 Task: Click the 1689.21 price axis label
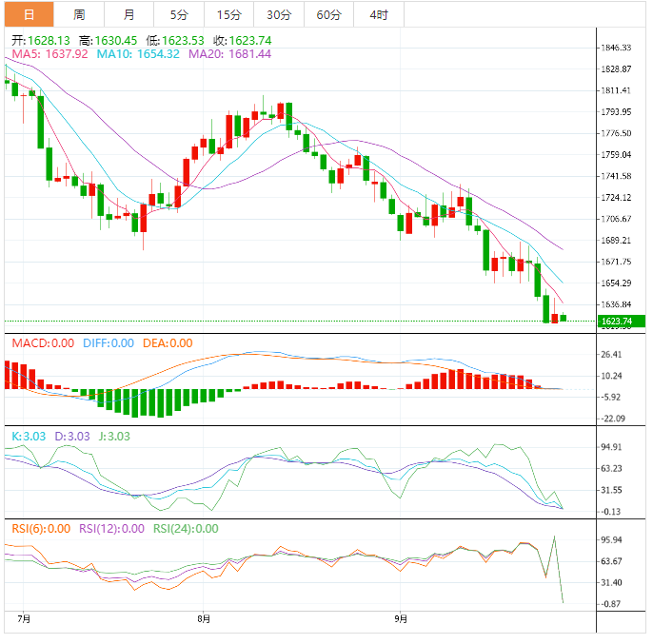pyautogui.click(x=616, y=241)
